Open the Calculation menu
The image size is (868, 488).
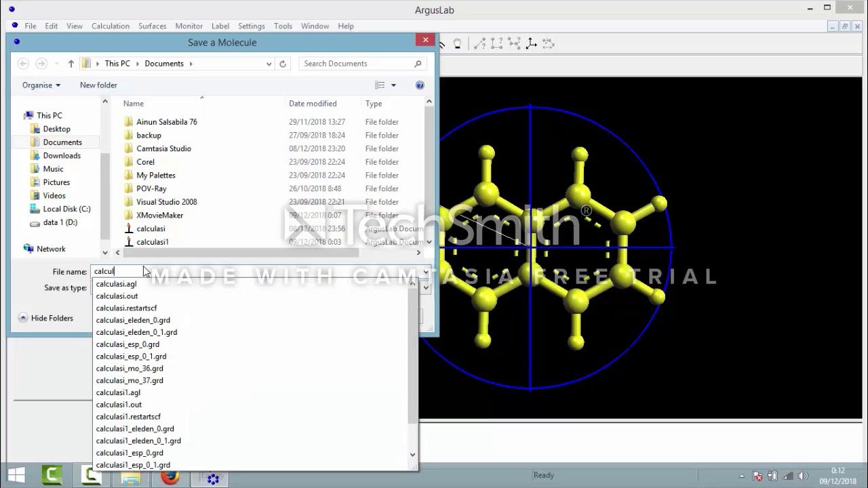pyautogui.click(x=111, y=26)
